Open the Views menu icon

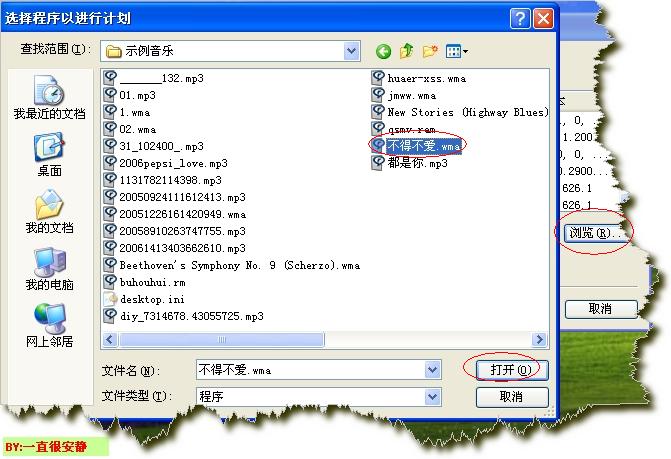(458, 50)
